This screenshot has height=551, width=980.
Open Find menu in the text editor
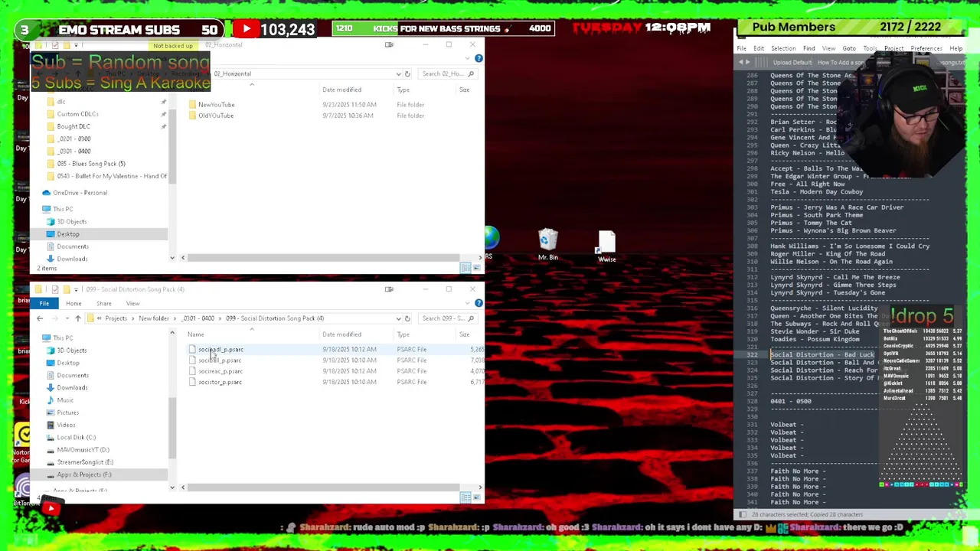pos(808,48)
